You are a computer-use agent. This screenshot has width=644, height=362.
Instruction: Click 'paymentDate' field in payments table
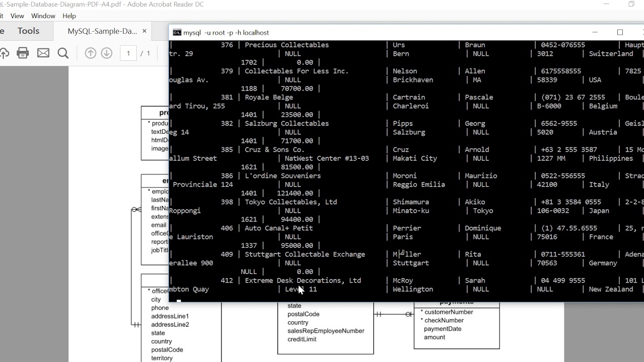click(x=443, y=329)
